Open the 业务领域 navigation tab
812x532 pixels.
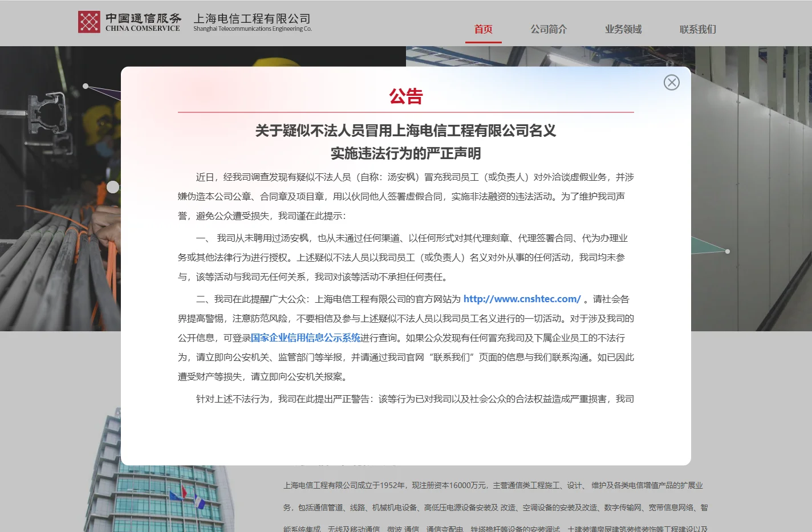(623, 29)
